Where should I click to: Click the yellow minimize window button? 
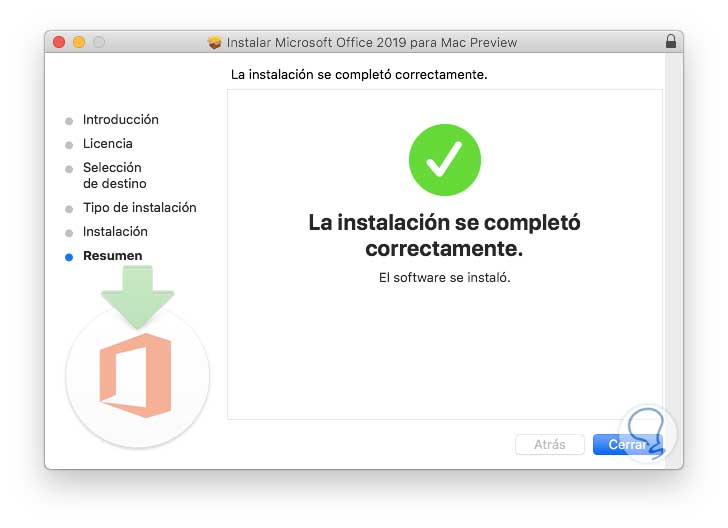click(x=79, y=42)
